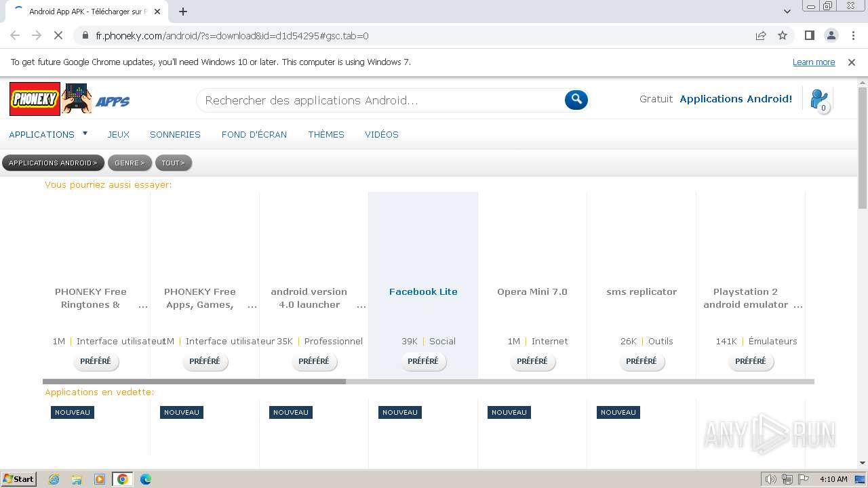Click the page vertical scrollbar thumb
Viewport: 868px width, 488px height.
click(x=863, y=148)
